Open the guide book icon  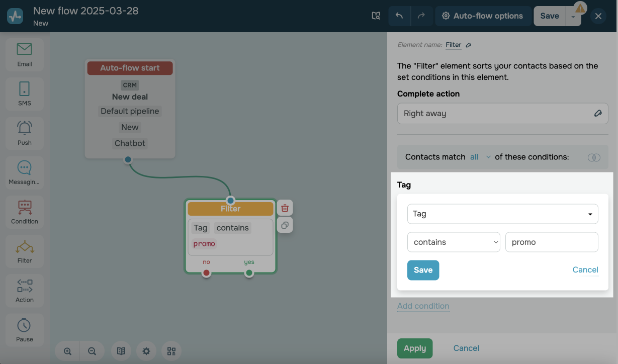click(x=121, y=351)
